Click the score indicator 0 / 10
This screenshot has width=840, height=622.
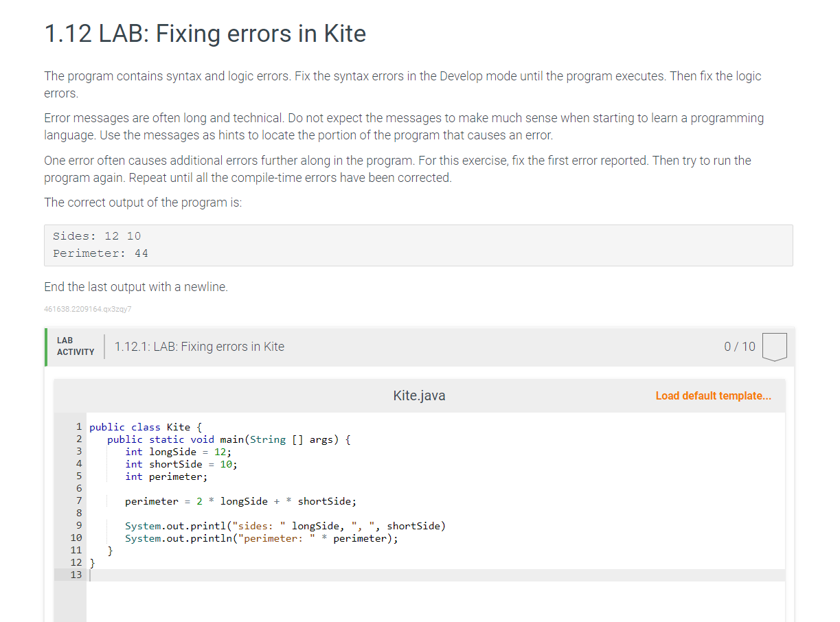pyautogui.click(x=739, y=346)
